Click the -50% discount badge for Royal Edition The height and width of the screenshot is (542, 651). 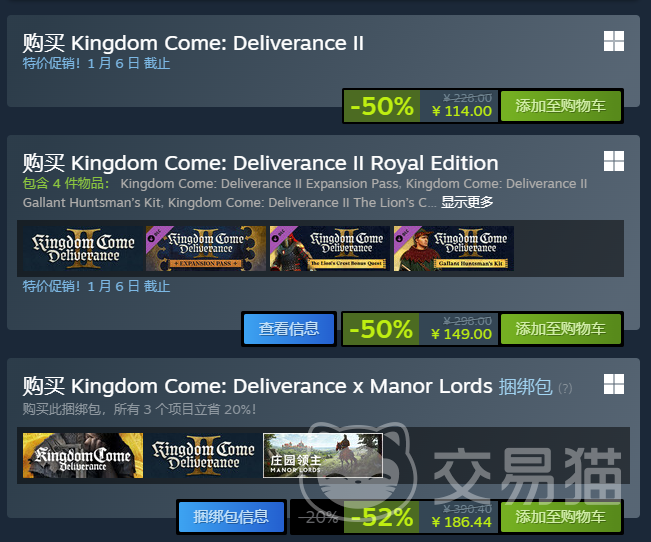381,329
